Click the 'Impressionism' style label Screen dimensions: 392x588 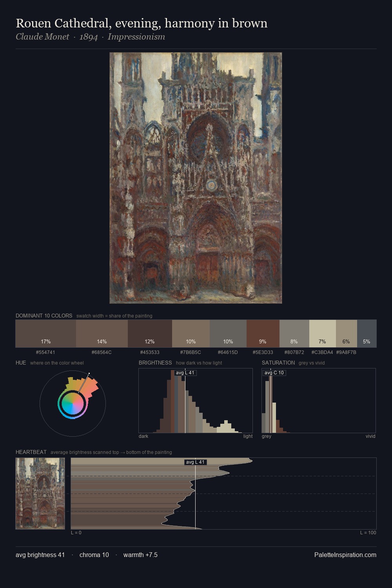(x=136, y=37)
